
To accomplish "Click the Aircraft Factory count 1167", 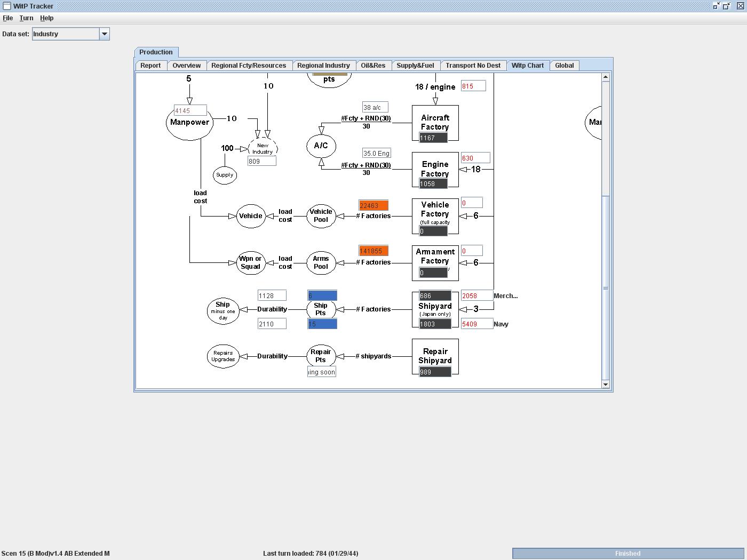I will (x=433, y=138).
